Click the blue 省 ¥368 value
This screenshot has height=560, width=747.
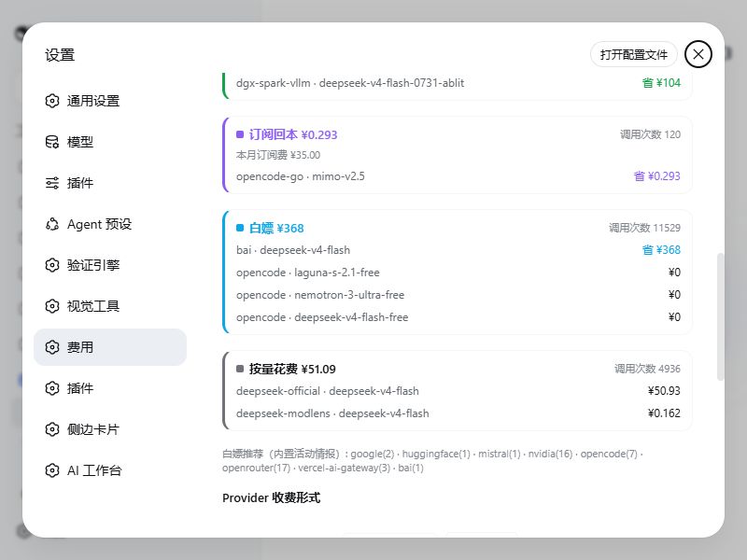[x=661, y=250]
